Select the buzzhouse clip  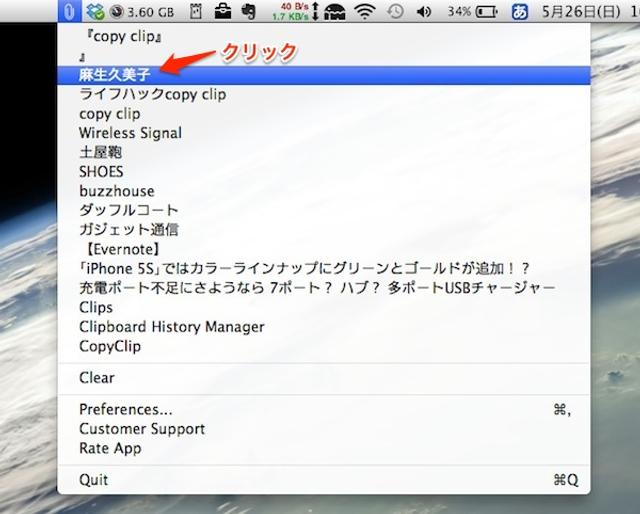324,191
